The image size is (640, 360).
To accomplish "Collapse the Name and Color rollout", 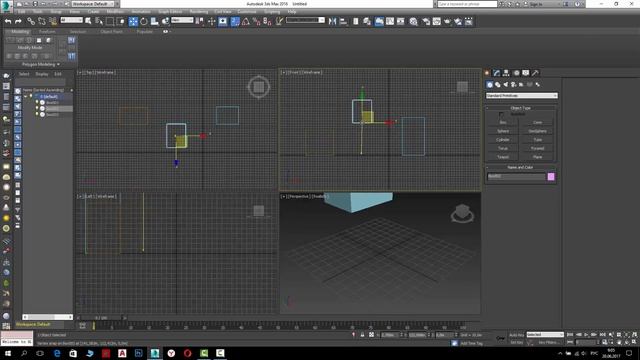I will (520, 167).
